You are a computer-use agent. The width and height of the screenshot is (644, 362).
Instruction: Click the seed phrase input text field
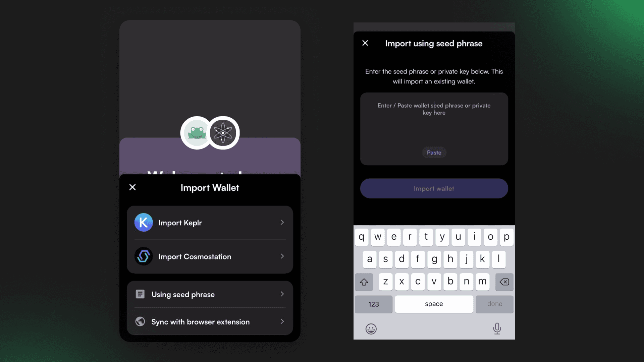point(434,128)
